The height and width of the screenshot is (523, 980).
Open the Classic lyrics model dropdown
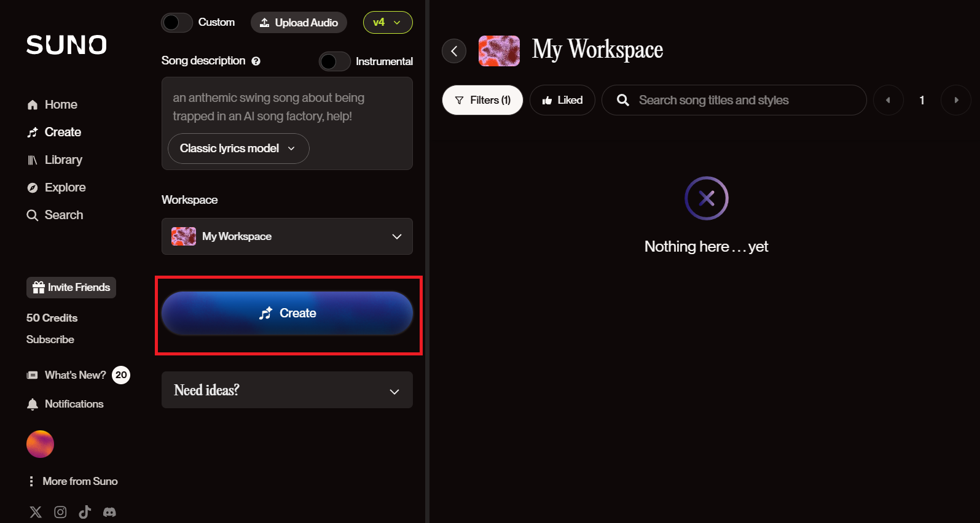coord(238,149)
